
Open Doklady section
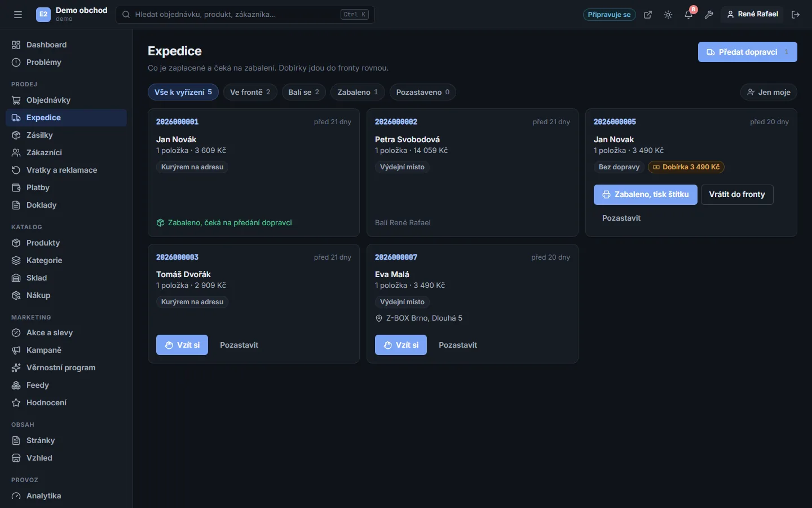pyautogui.click(x=66, y=205)
